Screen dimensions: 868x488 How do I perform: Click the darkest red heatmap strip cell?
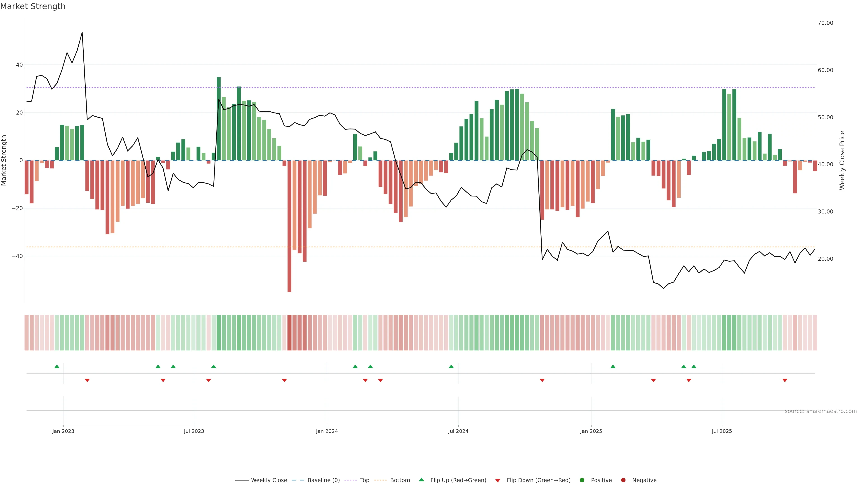click(289, 333)
